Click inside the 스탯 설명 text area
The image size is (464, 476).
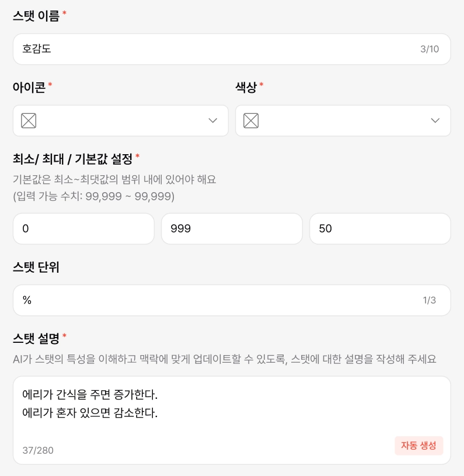pyautogui.click(x=232, y=409)
